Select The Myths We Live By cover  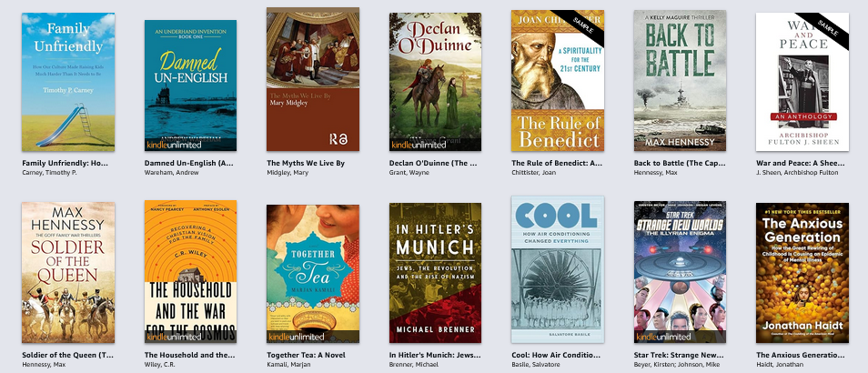(x=313, y=79)
